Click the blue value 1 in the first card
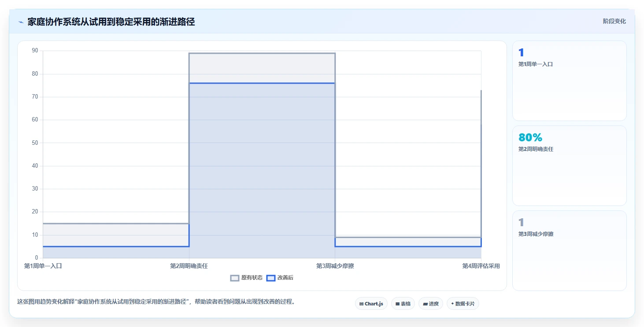The image size is (644, 327). tap(522, 53)
